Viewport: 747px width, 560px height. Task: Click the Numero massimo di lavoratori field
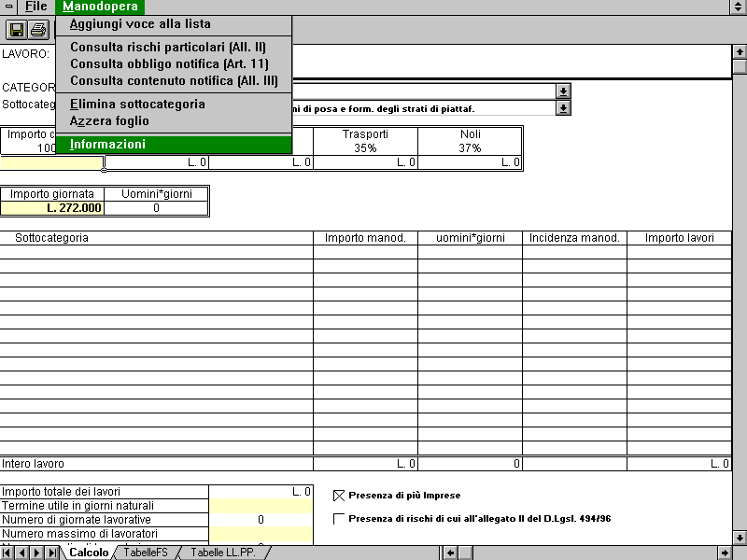pos(261,534)
